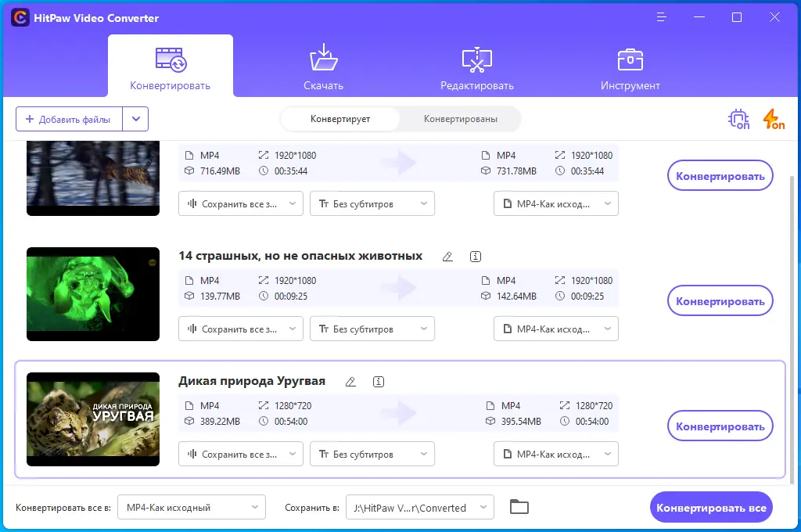Image resolution: width=801 pixels, height=532 pixels.
Task: Convert the Дикая природа Уругвая video
Action: coord(720,426)
